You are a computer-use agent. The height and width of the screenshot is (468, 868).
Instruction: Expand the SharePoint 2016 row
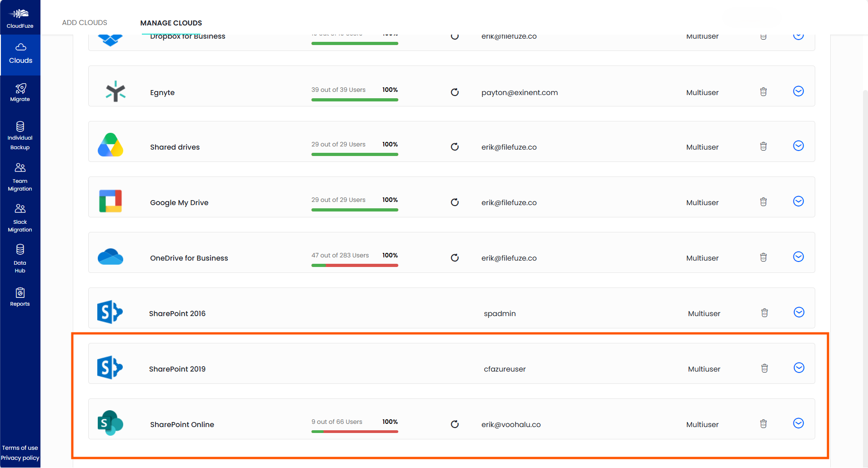click(x=799, y=312)
